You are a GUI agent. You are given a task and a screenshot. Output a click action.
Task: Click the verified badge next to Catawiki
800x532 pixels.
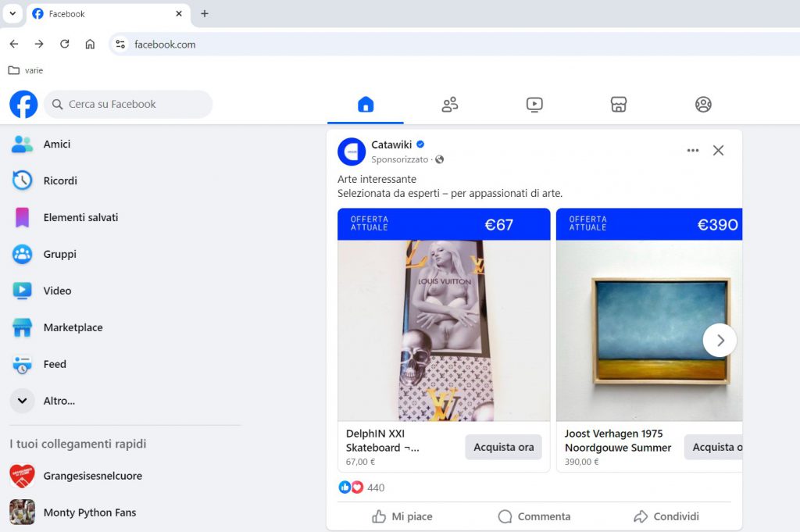[420, 145]
